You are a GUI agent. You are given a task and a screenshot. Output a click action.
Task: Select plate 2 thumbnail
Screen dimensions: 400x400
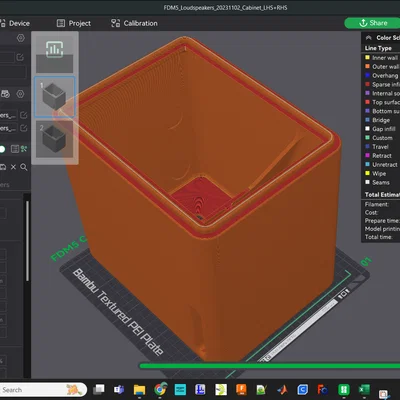click(x=54, y=139)
